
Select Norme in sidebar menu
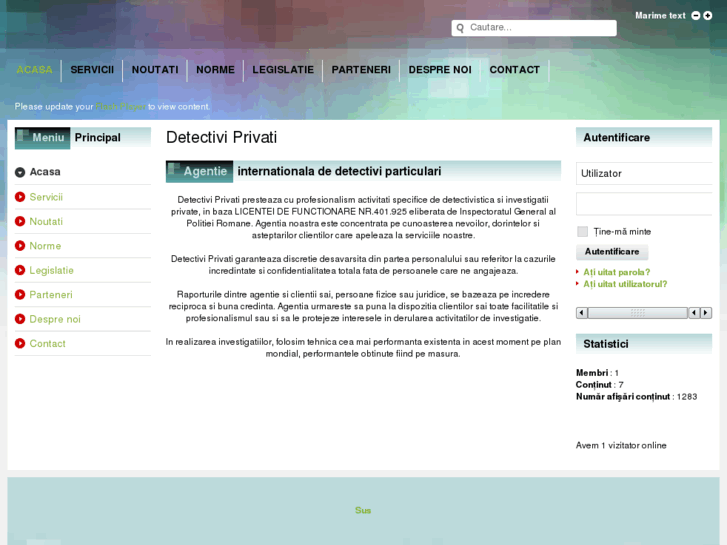pos(45,245)
